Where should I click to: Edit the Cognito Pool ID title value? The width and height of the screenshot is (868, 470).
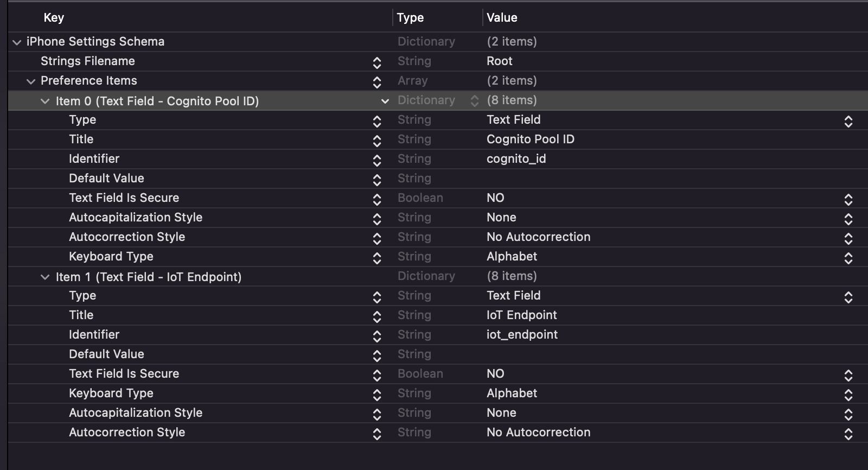[x=531, y=139]
